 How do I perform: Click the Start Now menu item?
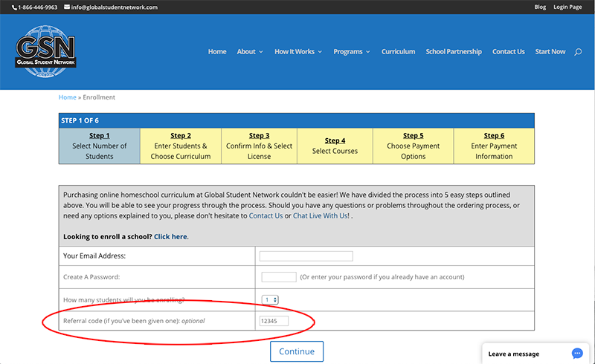tap(550, 51)
